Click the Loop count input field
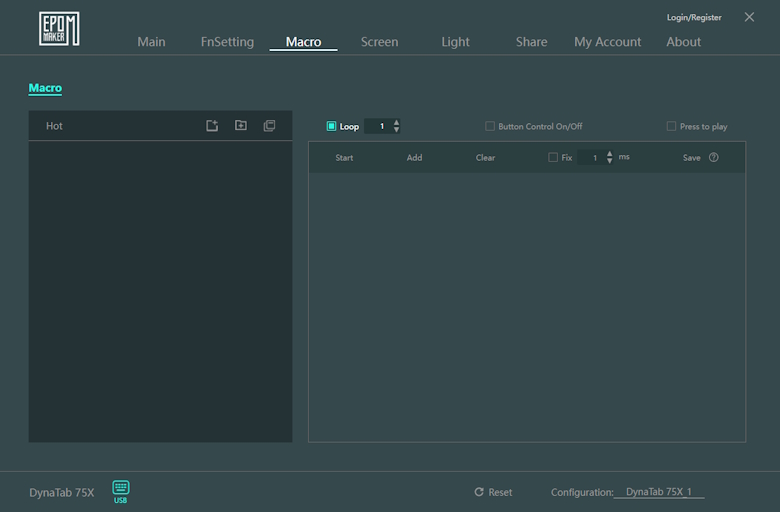 click(x=380, y=126)
